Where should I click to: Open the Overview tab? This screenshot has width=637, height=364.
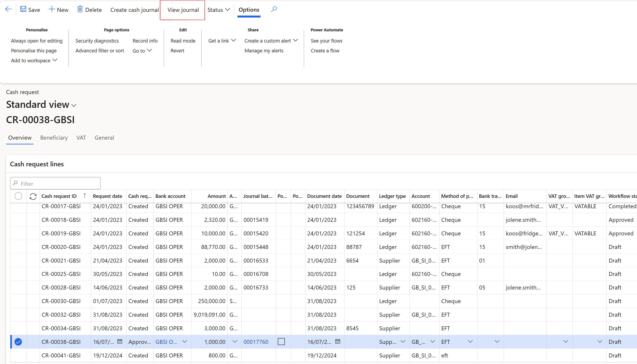(20, 138)
